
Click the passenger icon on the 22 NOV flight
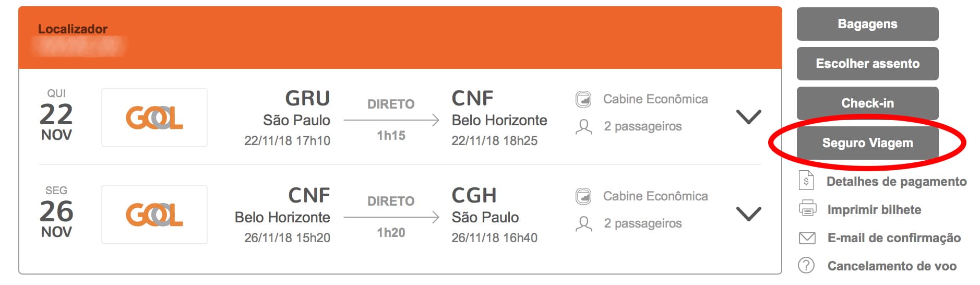point(583,127)
